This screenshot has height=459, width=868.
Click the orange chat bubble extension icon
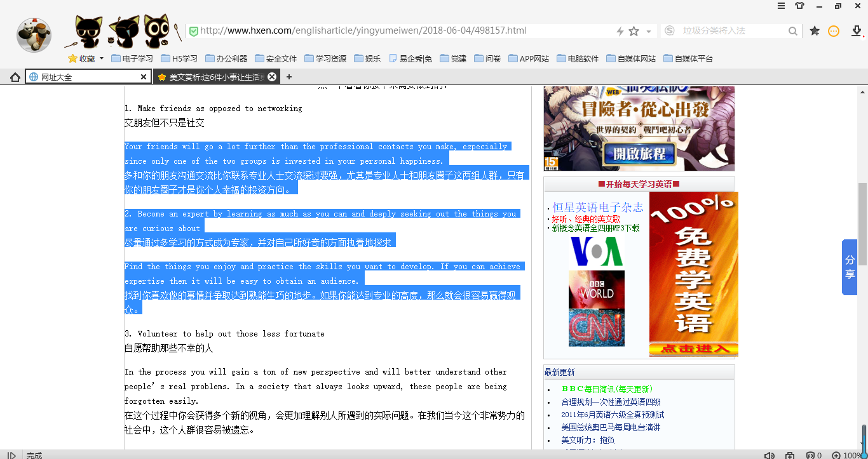[x=834, y=30]
